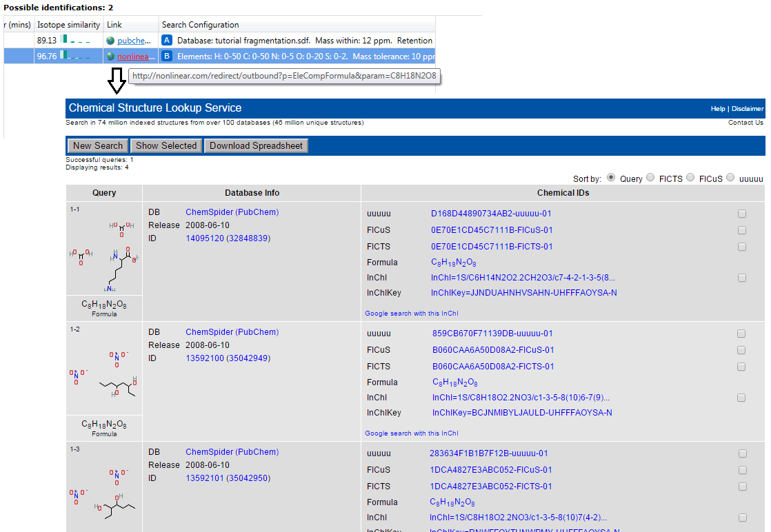Check uuuuu box for D168D44890734AB2 entry
Image resolution: width=771 pixels, height=532 pixels.
pos(742,214)
